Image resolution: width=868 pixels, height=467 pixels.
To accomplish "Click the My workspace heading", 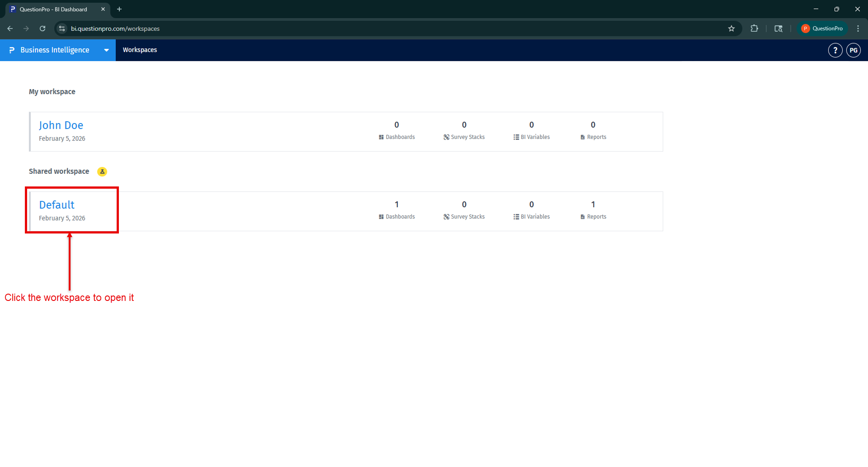I will pos(52,91).
